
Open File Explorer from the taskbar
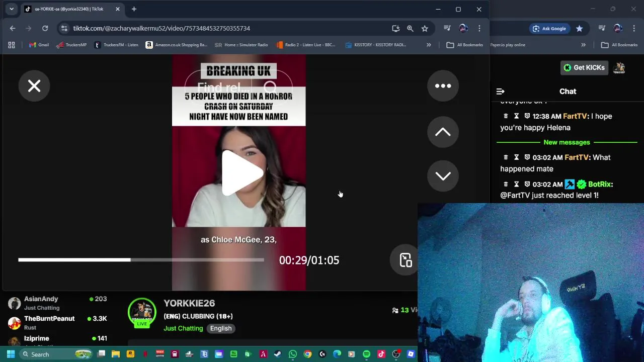[x=115, y=354]
